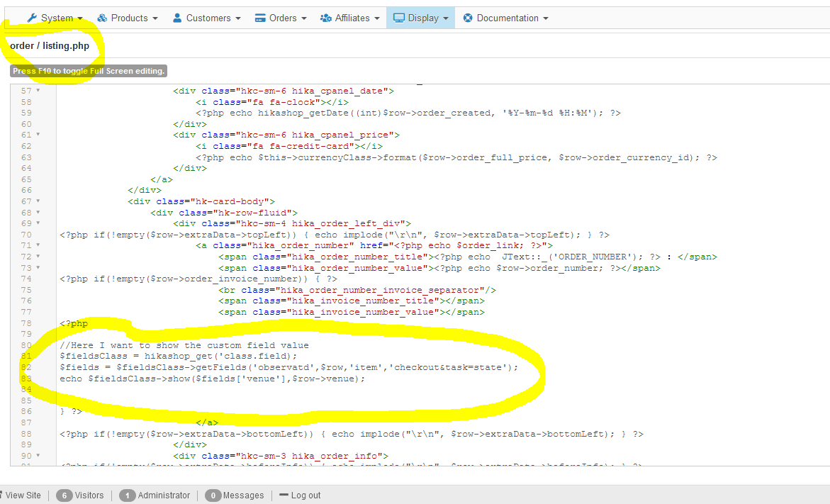Click the Display monitor icon
Image resolution: width=830 pixels, height=504 pixels.
[398, 18]
